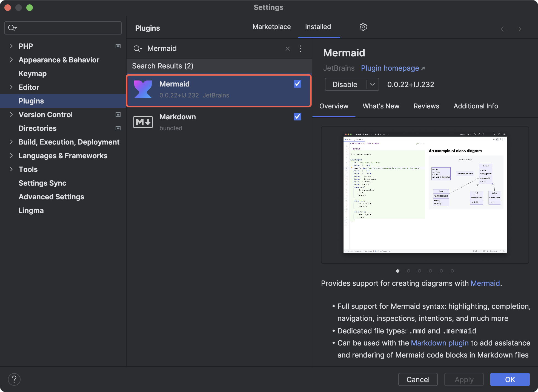Click the back navigation arrow
Image resolution: width=538 pixels, height=392 pixels.
point(504,29)
